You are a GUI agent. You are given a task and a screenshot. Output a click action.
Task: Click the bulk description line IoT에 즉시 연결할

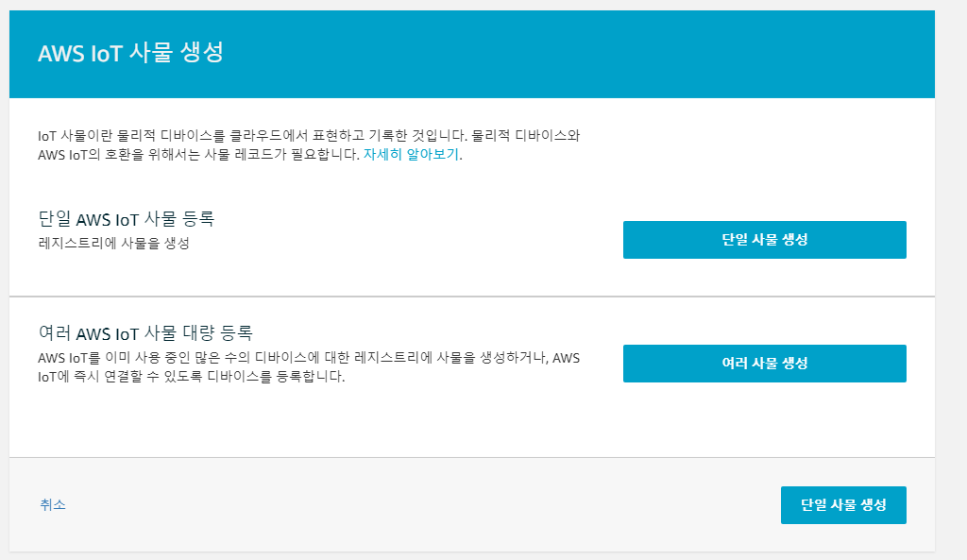pyautogui.click(x=191, y=376)
